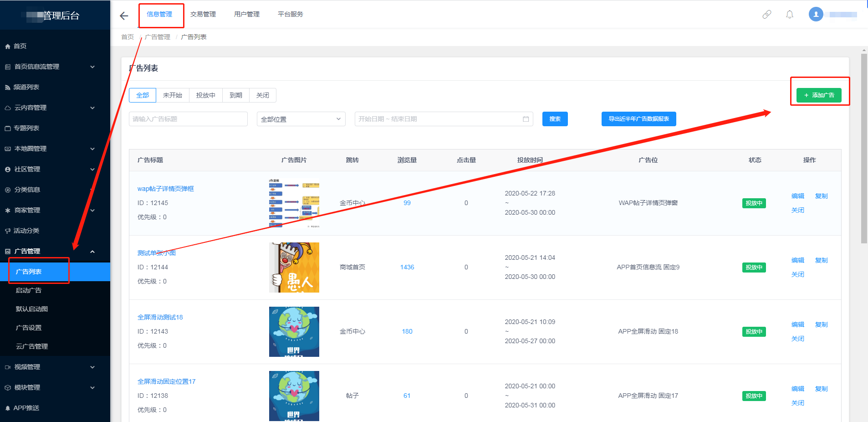The image size is (868, 422).
Task: Open the notification bell icon
Action: coord(790,15)
